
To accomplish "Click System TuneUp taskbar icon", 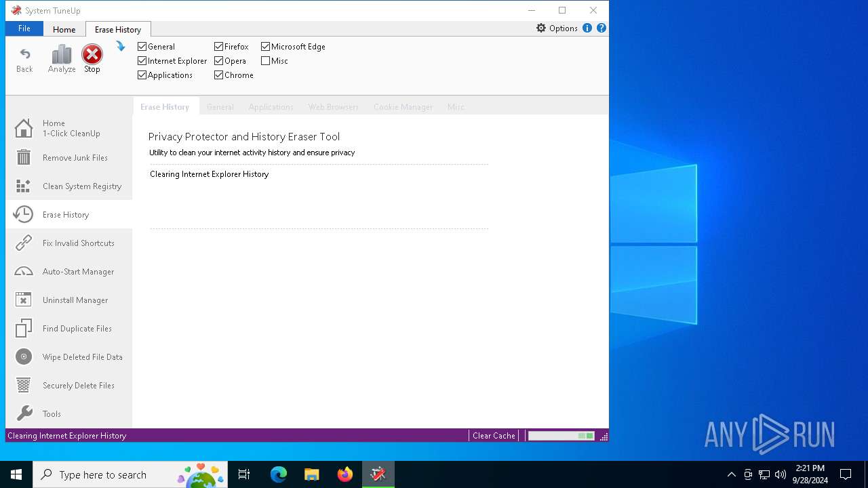I will (x=378, y=474).
